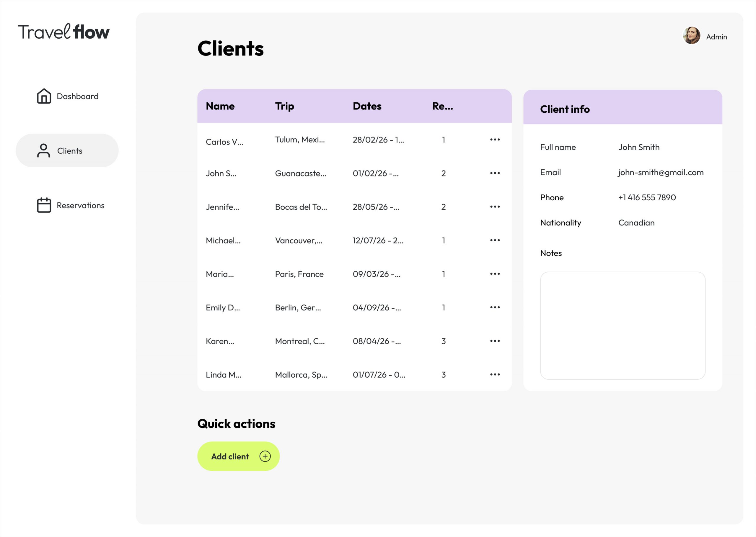This screenshot has width=756, height=537.
Task: Open row options for Emily D...
Action: click(495, 307)
